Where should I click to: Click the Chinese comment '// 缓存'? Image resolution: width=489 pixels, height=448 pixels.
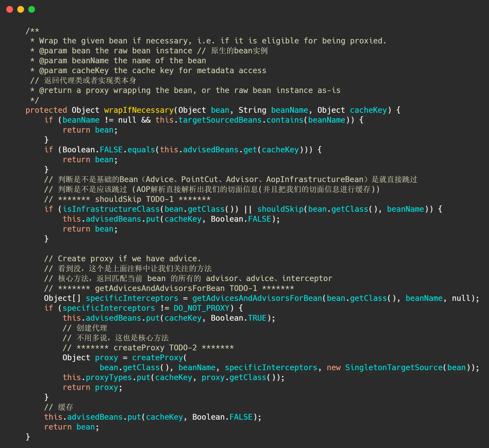59,407
